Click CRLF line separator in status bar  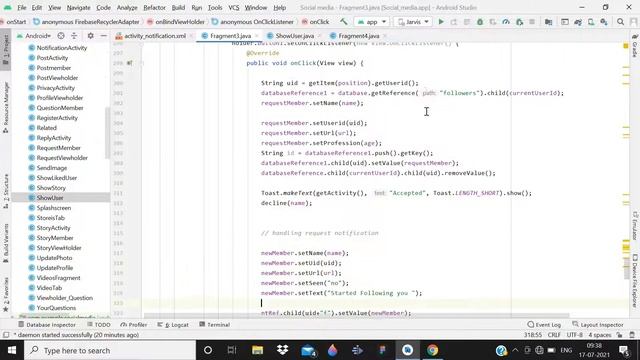554,335
